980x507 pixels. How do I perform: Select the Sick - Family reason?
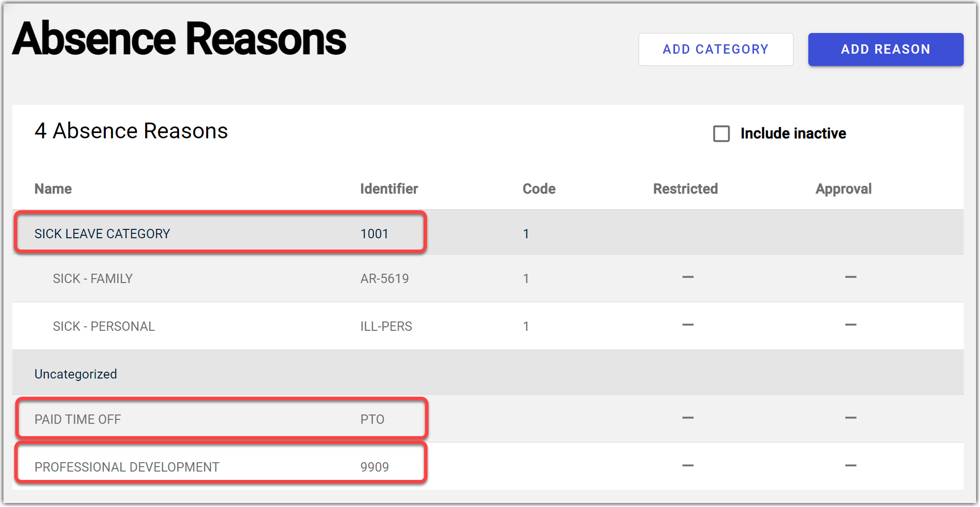(x=93, y=279)
